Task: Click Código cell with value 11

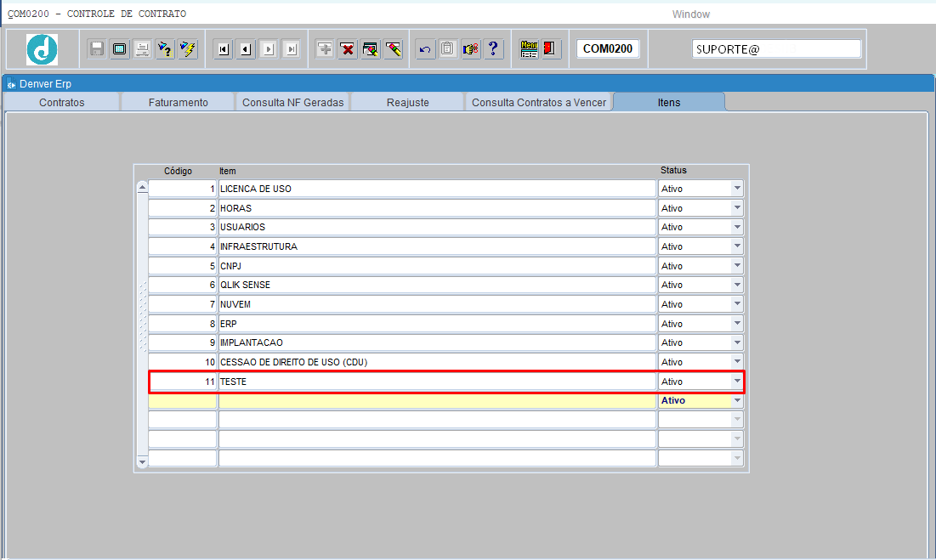Action: click(x=182, y=382)
